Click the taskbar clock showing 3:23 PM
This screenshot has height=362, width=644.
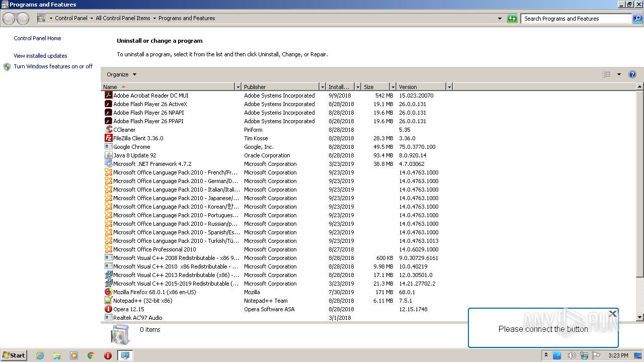point(618,355)
